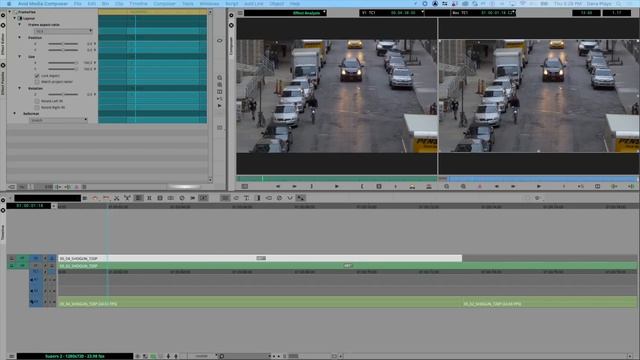The width and height of the screenshot is (640, 360).
Task: Click the play icon beside effect keyframe graph
Action: (x=220, y=106)
